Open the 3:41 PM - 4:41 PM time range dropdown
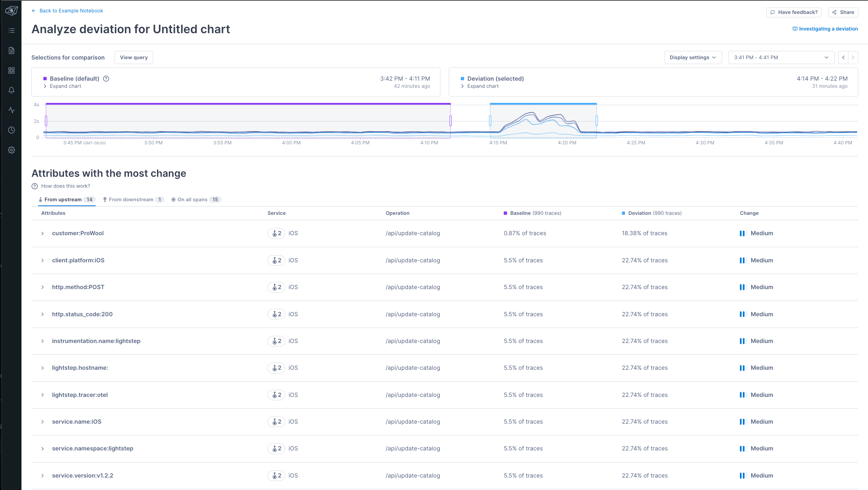Viewport: 868px width, 490px height. coord(781,58)
